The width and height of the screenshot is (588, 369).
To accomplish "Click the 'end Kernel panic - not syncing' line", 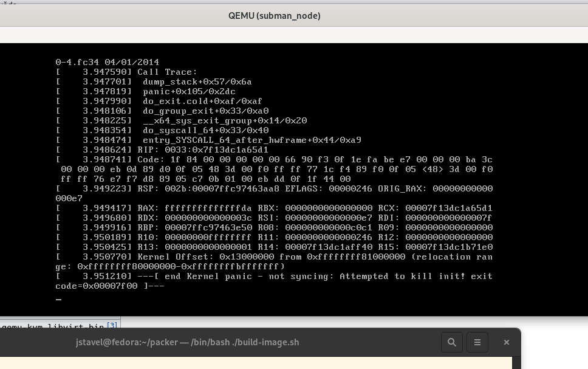I will click(274, 277).
